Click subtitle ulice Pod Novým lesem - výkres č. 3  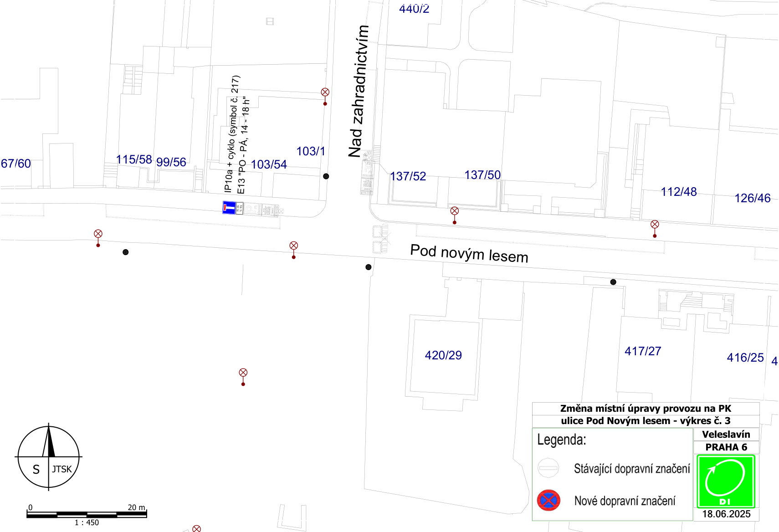pos(646,421)
